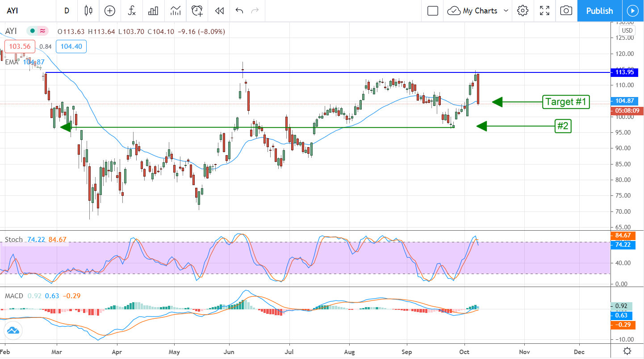Open chart settings gear in the top toolbar
Screen dimensions: 644x359
point(523,11)
